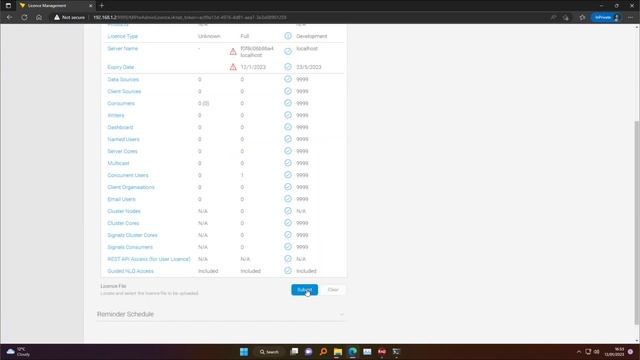Click the check icon in Data Sources row
The image size is (640, 360).
point(288,79)
